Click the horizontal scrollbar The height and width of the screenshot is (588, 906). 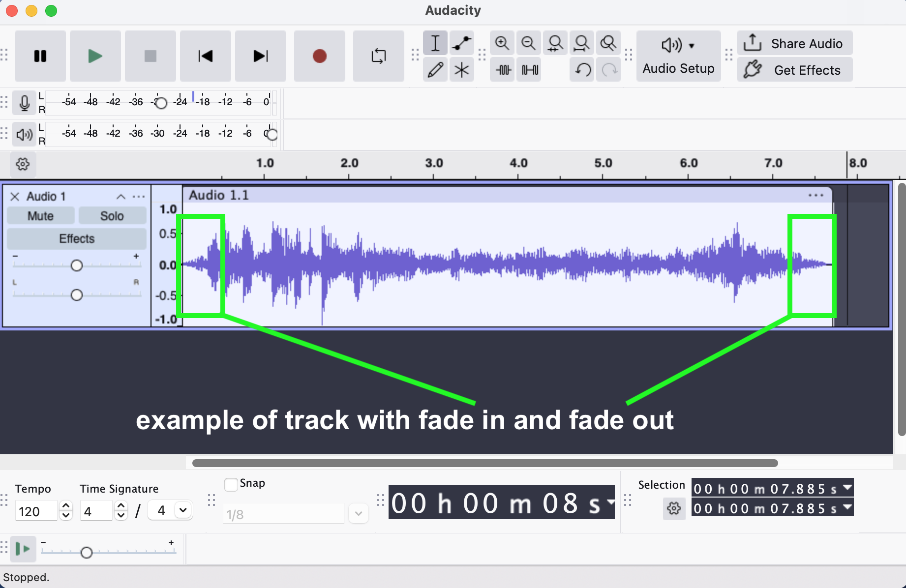click(x=485, y=463)
